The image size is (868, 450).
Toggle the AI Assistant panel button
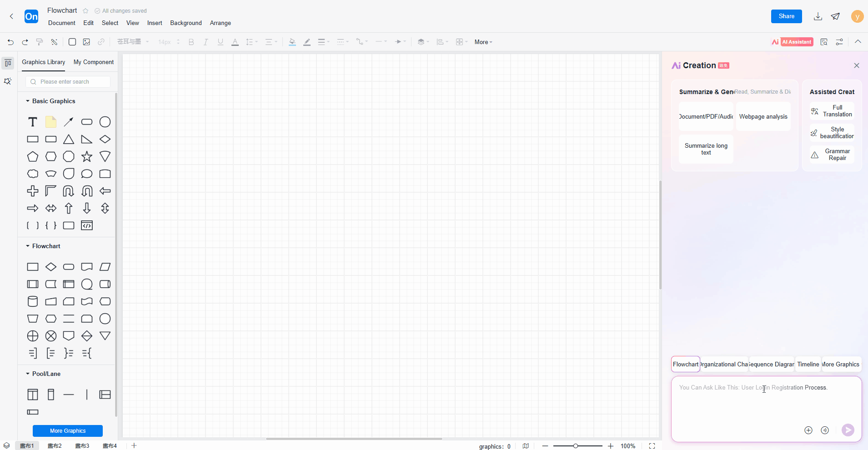point(792,42)
